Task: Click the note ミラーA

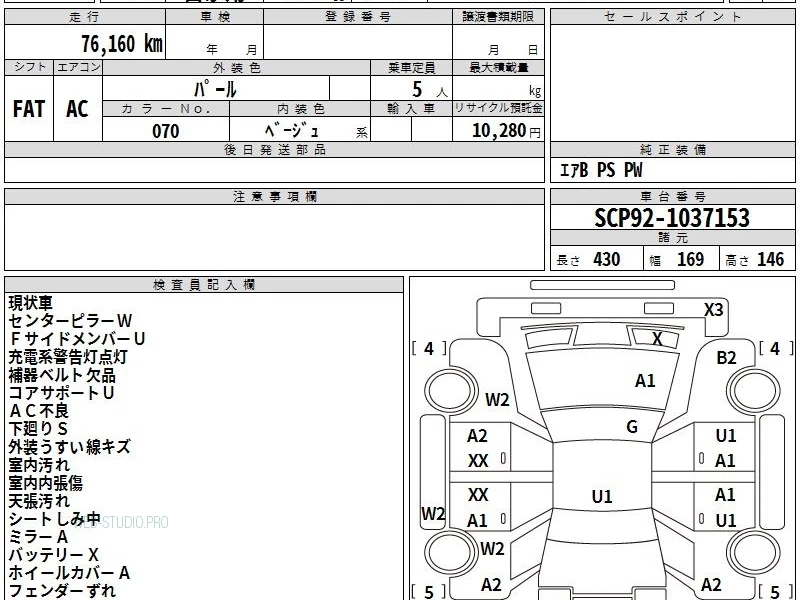Action: click(x=38, y=537)
